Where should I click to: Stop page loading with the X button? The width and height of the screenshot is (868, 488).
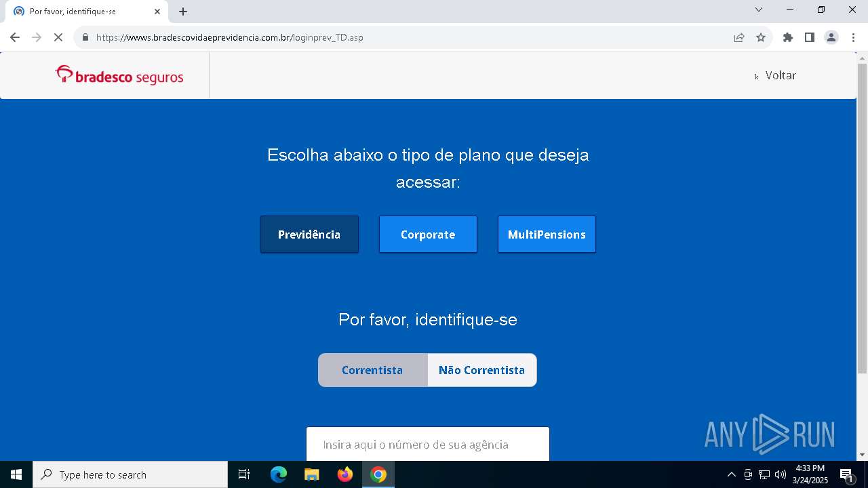[x=58, y=37]
